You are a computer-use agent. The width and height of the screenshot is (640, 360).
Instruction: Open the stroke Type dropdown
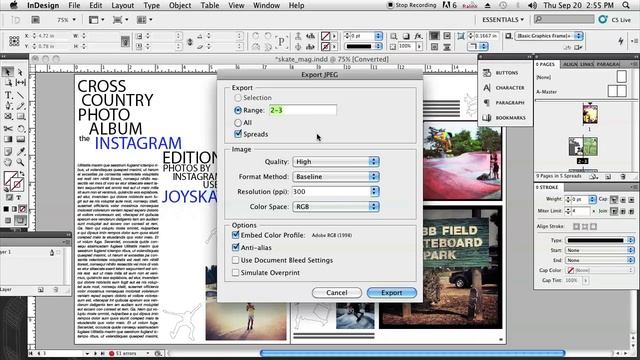pyautogui.click(x=600, y=240)
